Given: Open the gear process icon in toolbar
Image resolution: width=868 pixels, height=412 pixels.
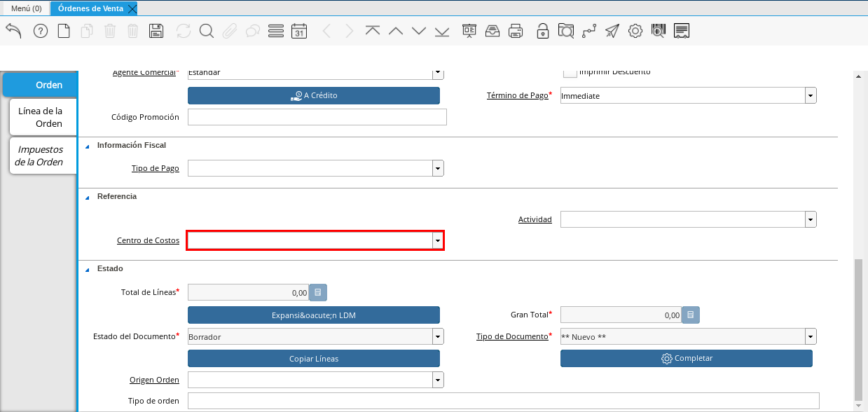Looking at the screenshot, I should (635, 31).
